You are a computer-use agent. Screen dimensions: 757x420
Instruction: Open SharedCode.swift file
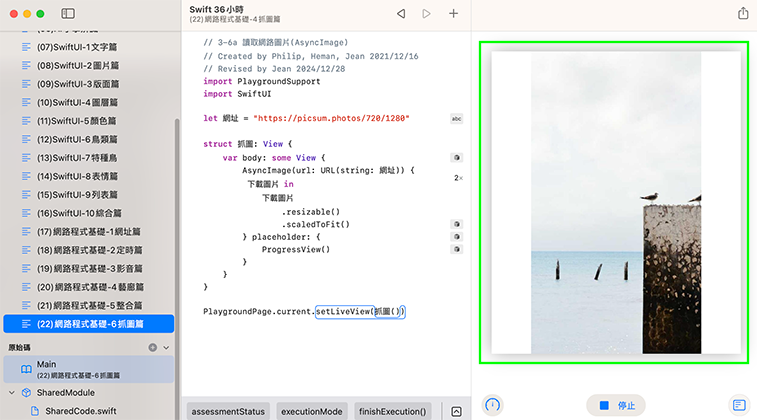[x=80, y=411]
